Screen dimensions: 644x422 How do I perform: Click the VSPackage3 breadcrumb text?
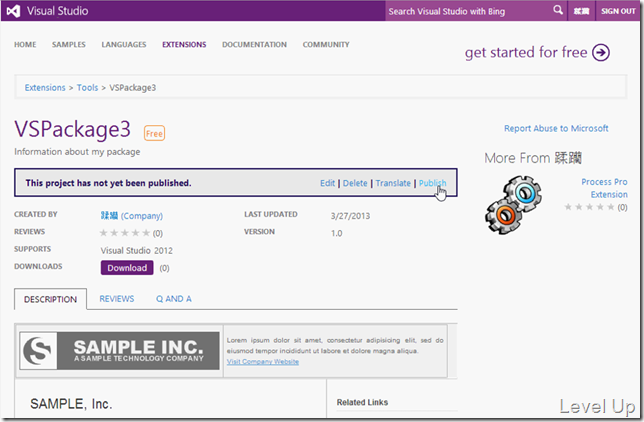(x=133, y=88)
